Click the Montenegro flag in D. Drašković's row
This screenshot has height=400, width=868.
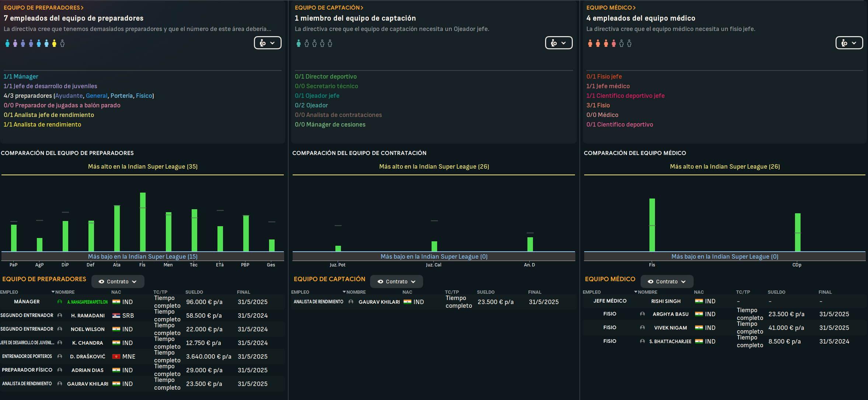pyautogui.click(x=116, y=356)
